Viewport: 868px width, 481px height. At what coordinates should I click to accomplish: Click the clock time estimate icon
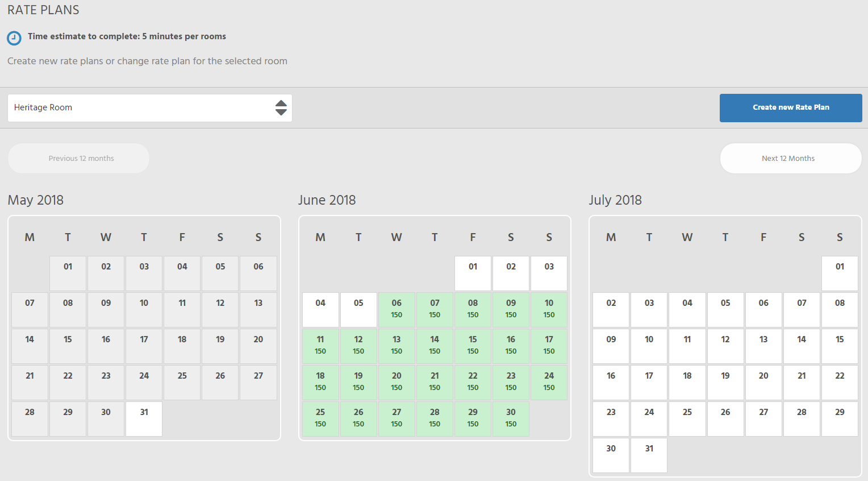[x=14, y=38]
